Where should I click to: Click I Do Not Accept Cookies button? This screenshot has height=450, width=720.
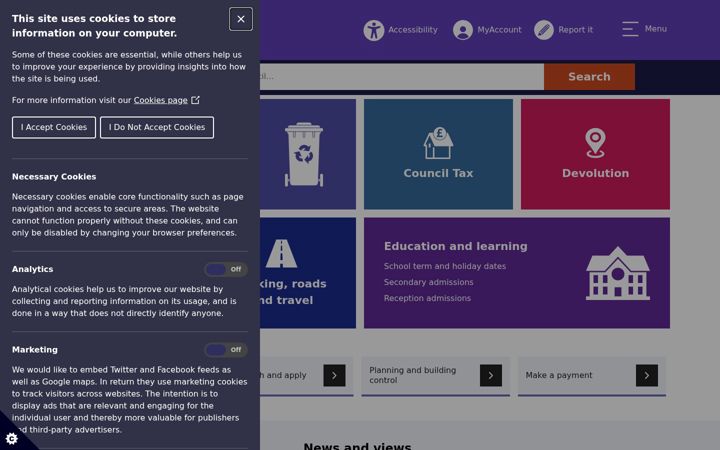tap(157, 127)
